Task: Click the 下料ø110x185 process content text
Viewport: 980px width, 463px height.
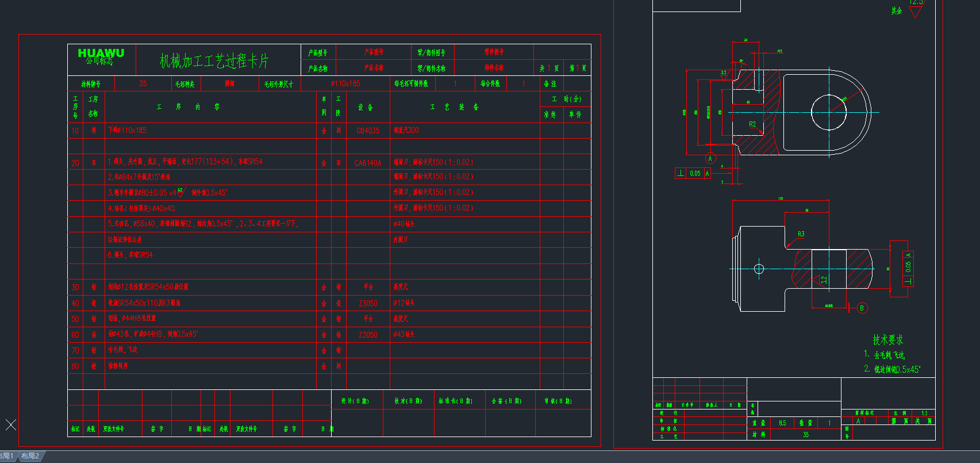Action: pyautogui.click(x=127, y=131)
